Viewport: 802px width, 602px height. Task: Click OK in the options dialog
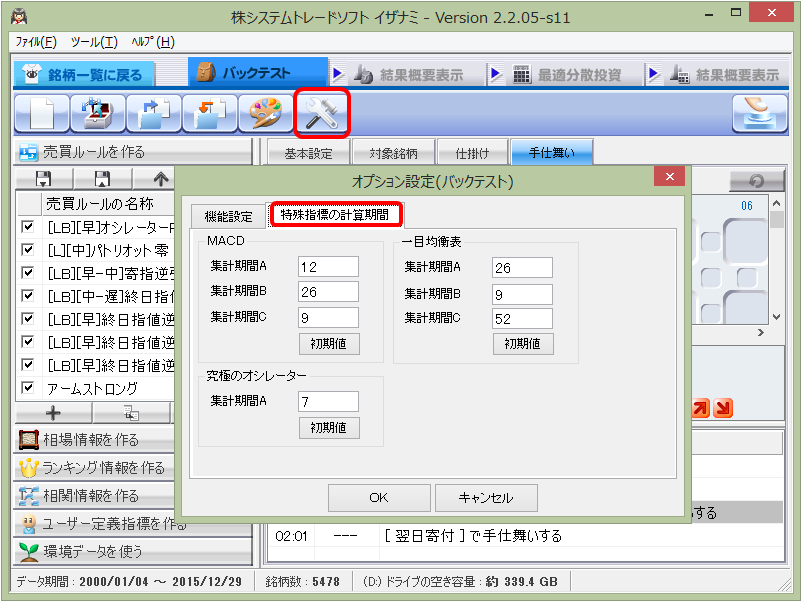click(x=379, y=498)
